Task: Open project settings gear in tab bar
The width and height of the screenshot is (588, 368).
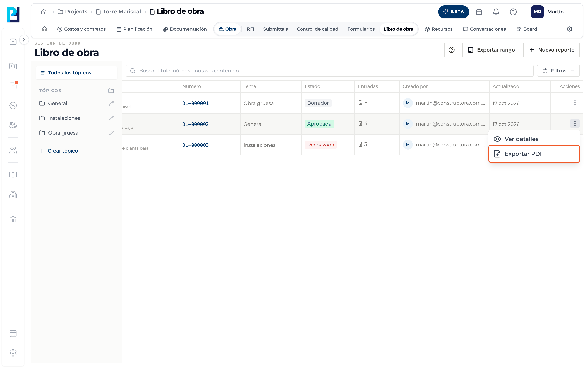Action: [x=569, y=29]
